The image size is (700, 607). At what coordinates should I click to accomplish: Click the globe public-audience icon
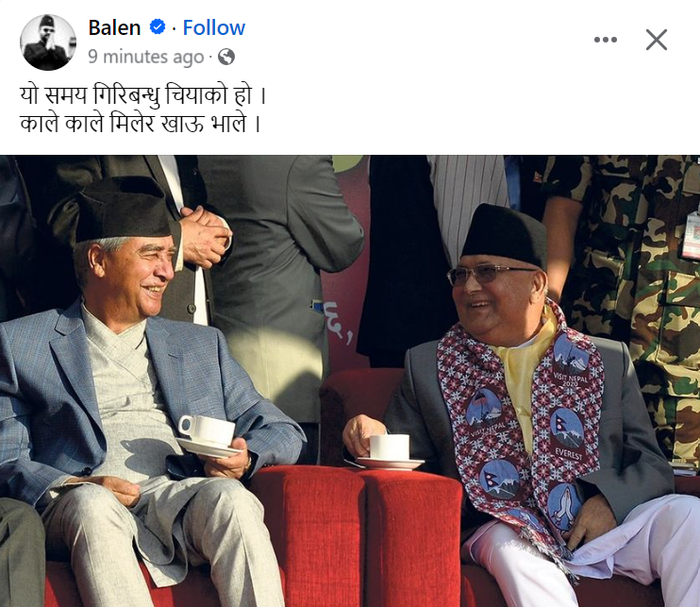pyautogui.click(x=226, y=57)
